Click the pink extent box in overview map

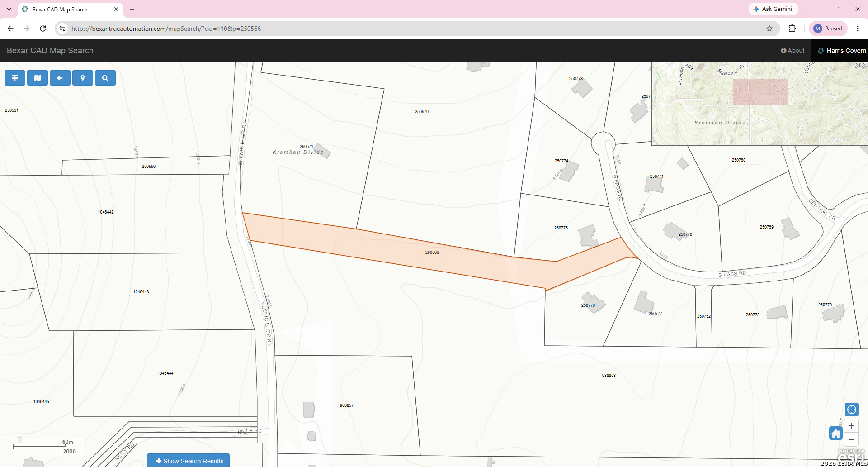(x=760, y=92)
